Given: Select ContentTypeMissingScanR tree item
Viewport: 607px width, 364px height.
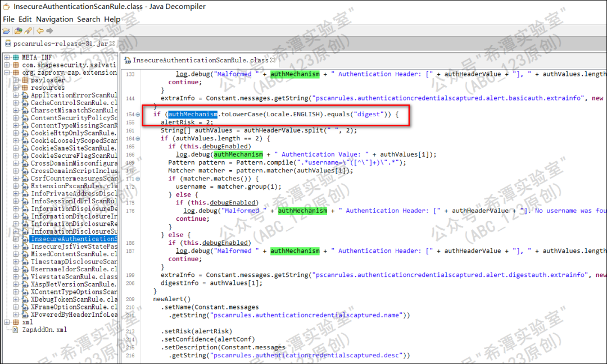Looking at the screenshot, I should [74, 125].
